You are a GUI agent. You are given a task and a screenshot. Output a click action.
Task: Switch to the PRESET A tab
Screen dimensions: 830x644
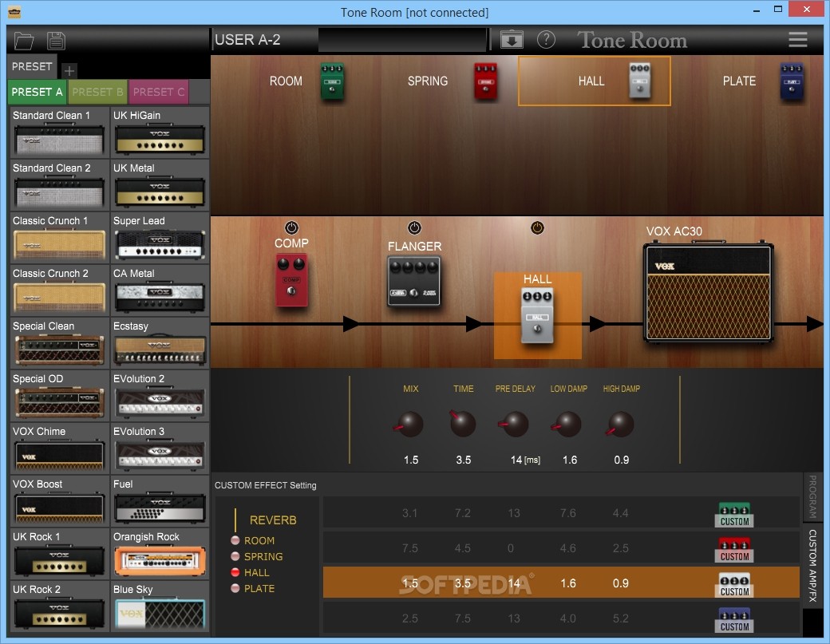coord(37,92)
